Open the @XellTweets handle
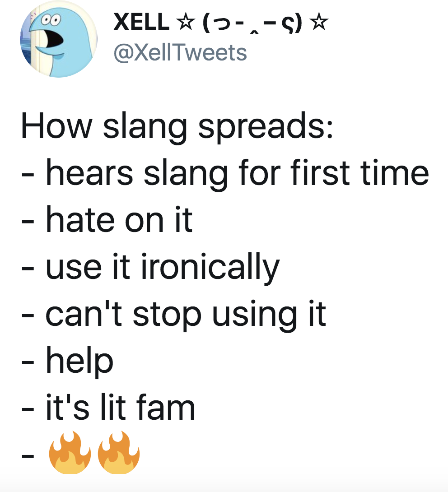This screenshot has height=492, width=448. point(180,52)
